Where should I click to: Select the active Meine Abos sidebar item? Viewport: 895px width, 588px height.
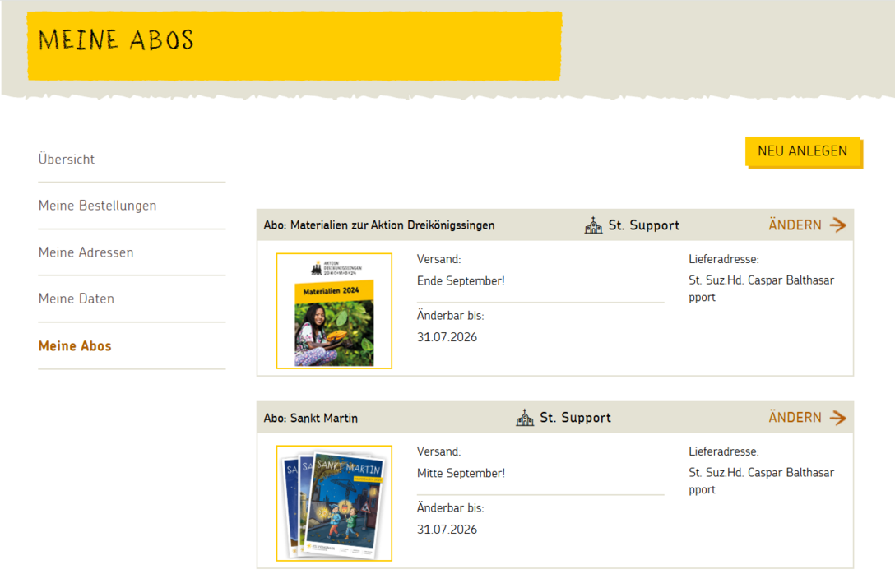[x=75, y=346]
